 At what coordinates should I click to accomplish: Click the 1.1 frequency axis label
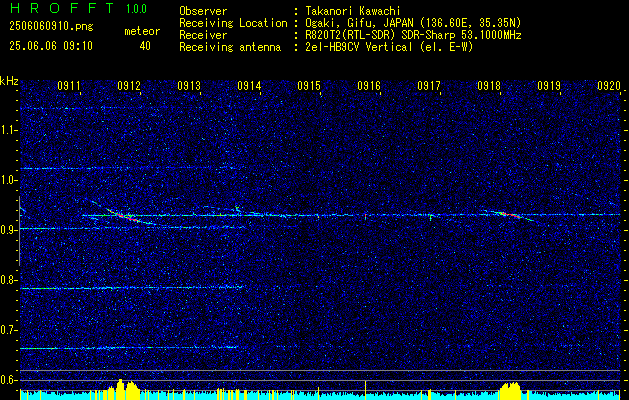tap(9, 130)
